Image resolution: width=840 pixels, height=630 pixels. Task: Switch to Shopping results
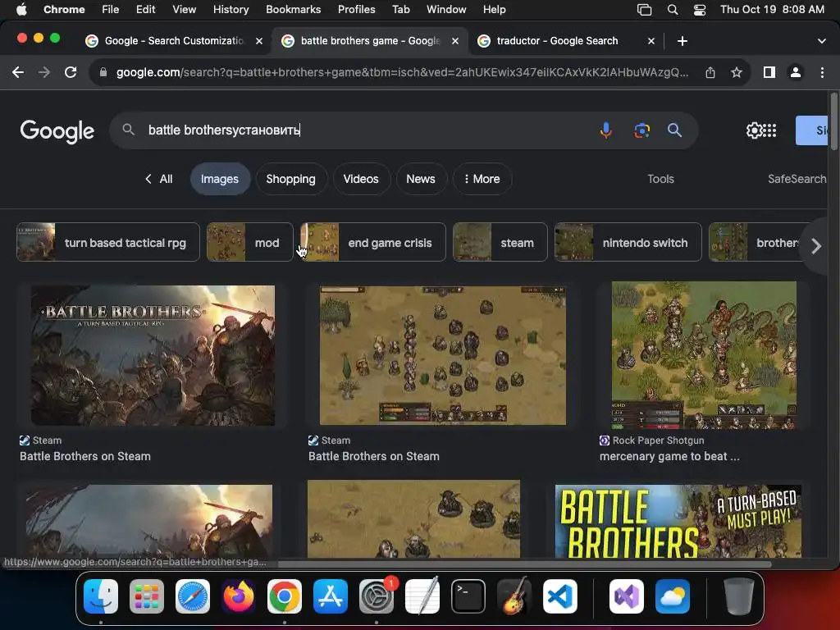pos(291,179)
